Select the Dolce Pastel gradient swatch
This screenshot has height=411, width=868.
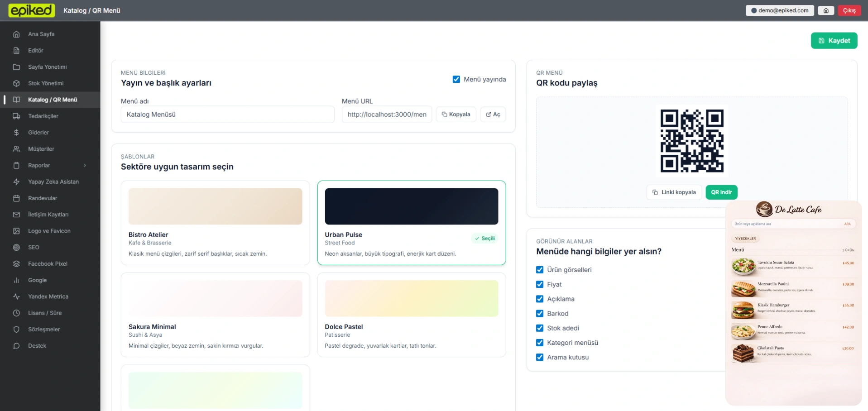click(x=411, y=298)
